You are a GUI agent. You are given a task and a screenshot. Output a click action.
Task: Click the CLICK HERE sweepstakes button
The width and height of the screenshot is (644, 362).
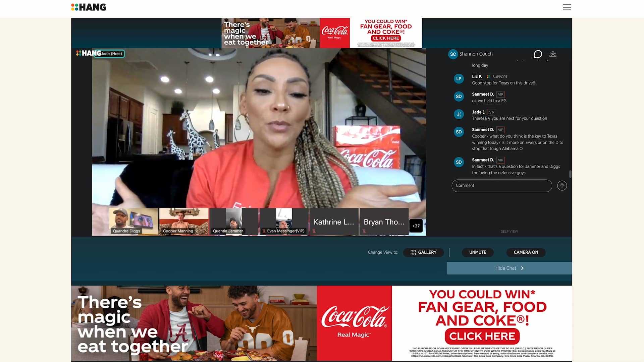click(482, 336)
